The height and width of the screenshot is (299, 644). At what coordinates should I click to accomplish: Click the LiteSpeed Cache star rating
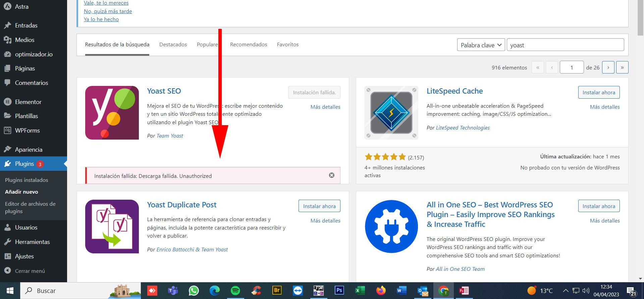[x=385, y=157]
